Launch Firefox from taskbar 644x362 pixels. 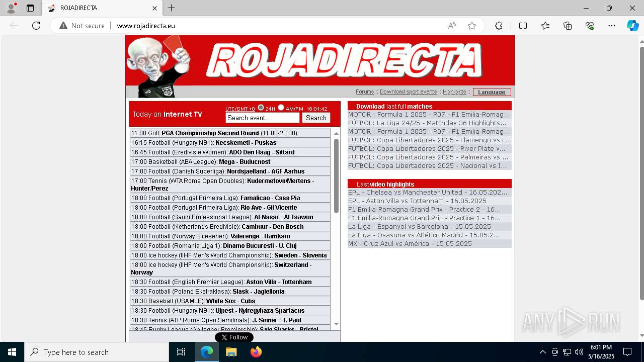[256, 352]
